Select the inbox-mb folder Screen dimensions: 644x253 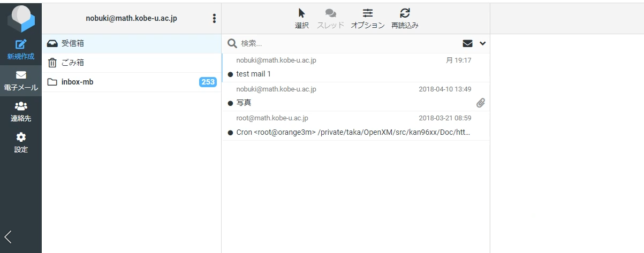pyautogui.click(x=132, y=82)
